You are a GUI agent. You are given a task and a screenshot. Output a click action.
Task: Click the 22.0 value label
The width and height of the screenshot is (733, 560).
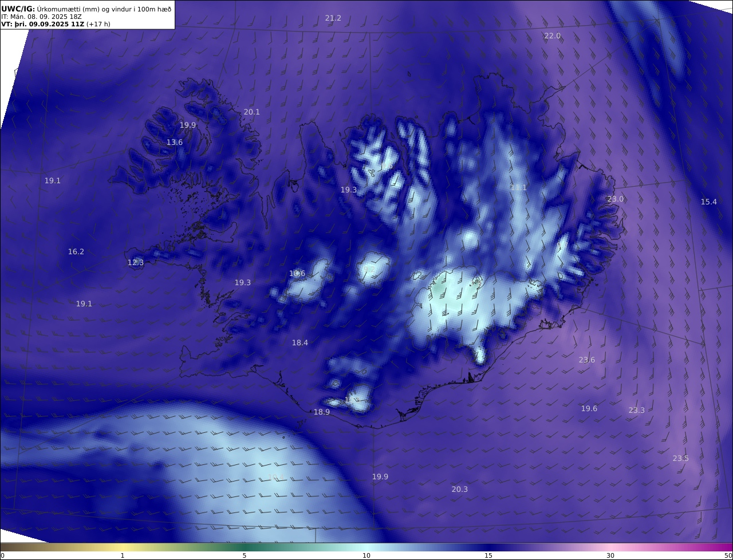[x=553, y=36]
